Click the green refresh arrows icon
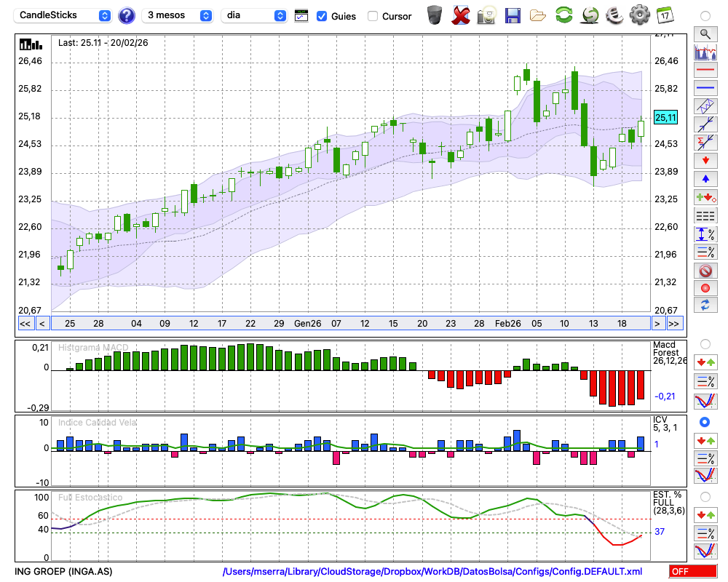The width and height of the screenshot is (728, 582). coord(563,15)
